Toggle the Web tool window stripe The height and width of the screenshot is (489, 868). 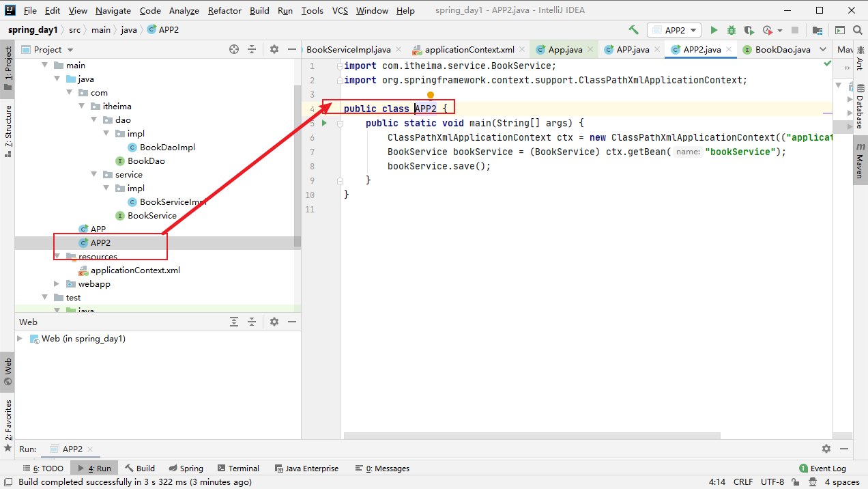[8, 372]
